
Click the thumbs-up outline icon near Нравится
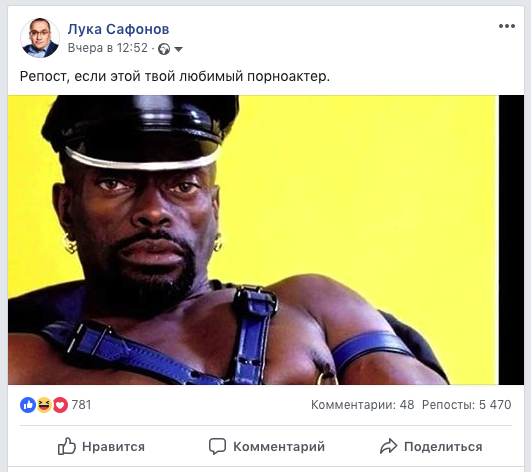coord(66,446)
